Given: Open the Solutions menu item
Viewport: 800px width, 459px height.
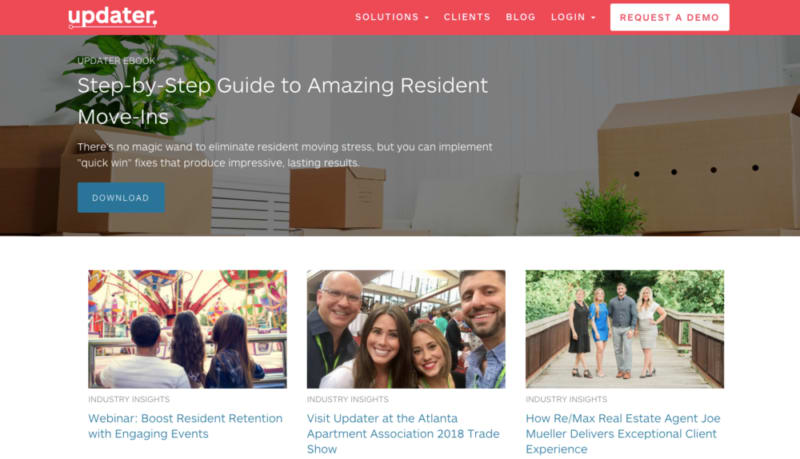Looking at the screenshot, I should point(387,17).
